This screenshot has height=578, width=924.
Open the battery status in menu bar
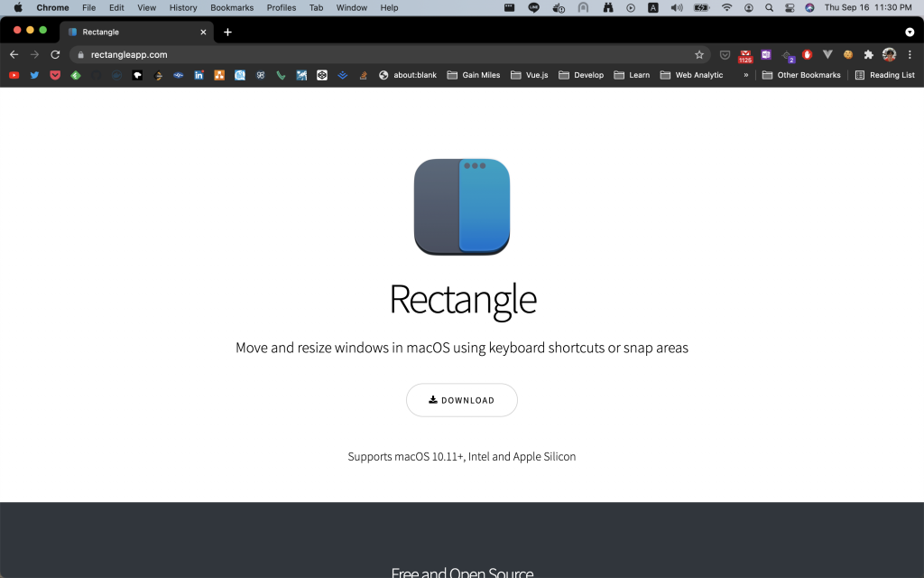click(701, 7)
